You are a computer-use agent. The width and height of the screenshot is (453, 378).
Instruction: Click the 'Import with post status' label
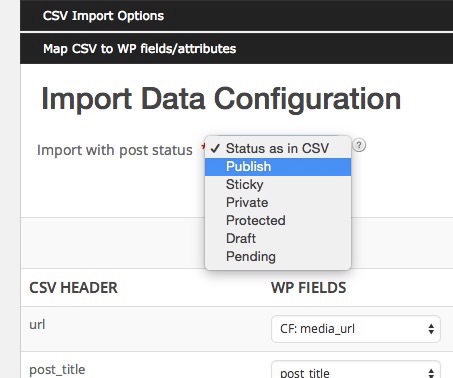tap(115, 150)
